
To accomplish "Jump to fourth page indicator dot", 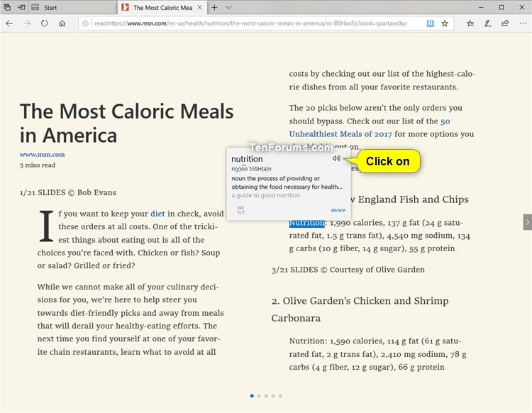I will click(x=273, y=396).
